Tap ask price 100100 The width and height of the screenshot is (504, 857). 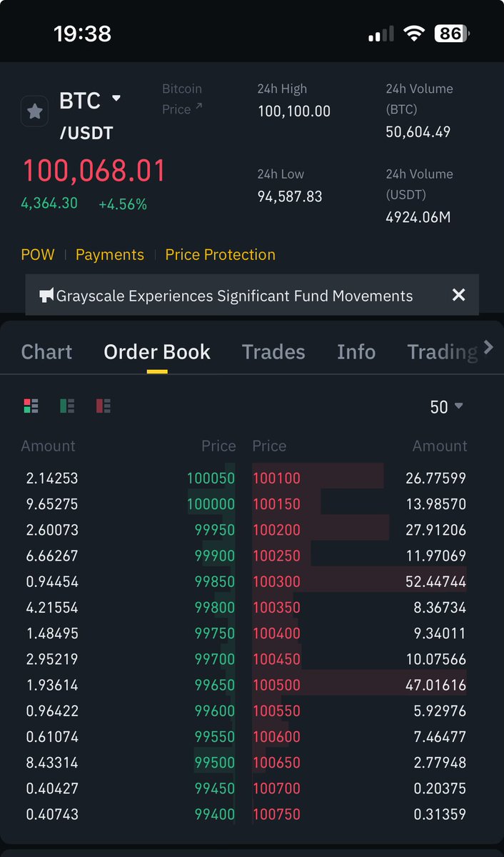pos(277,478)
